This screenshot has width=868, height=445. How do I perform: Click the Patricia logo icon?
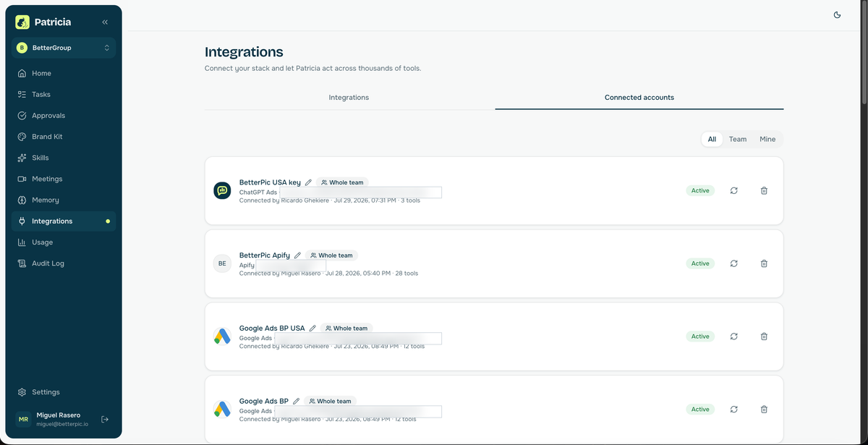point(22,22)
